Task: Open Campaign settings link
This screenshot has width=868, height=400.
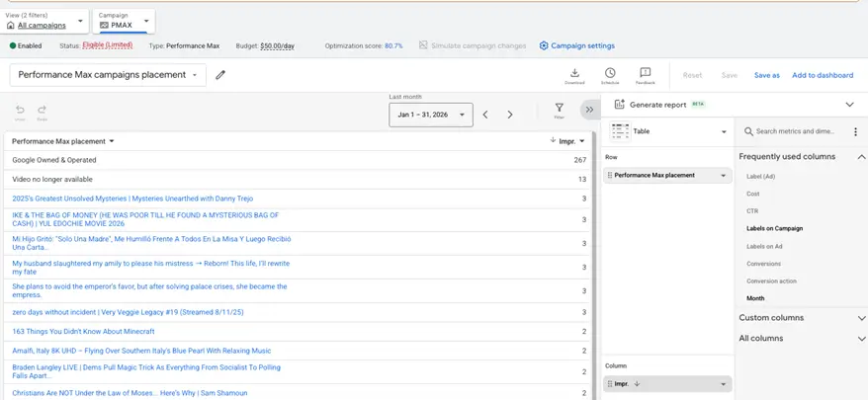Action: (x=582, y=45)
